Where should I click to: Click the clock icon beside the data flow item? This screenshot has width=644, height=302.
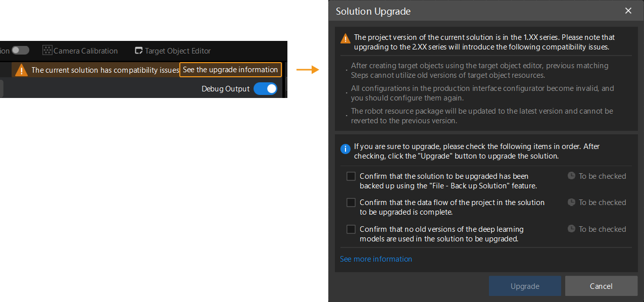(571, 202)
